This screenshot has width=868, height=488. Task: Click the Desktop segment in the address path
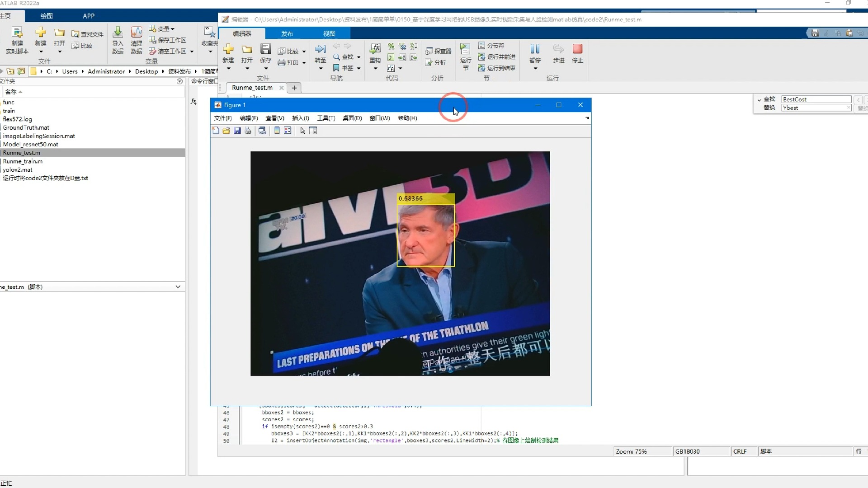146,71
